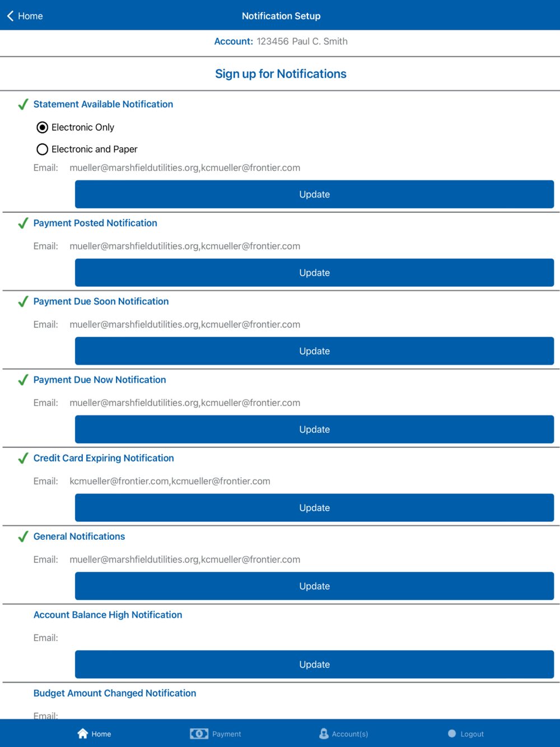Toggle checkmark for Credit Card Expiring Notification
Screen dimensions: 560x747
click(x=23, y=459)
